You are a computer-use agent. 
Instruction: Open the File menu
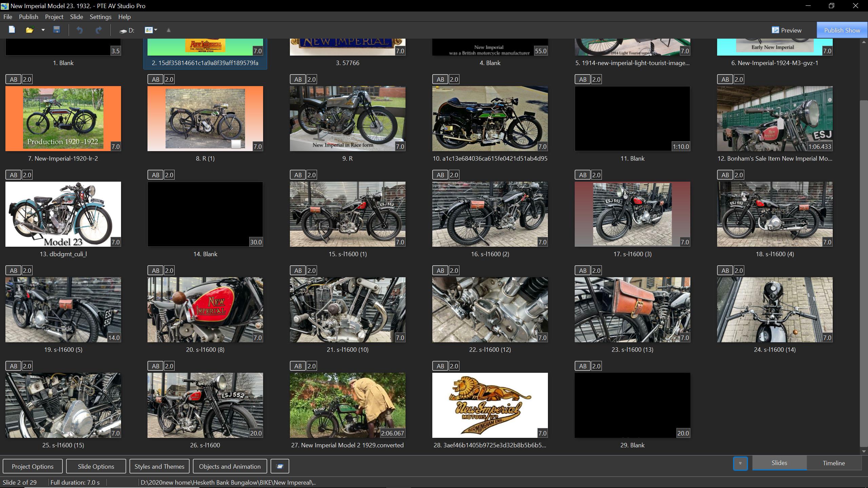tap(8, 17)
